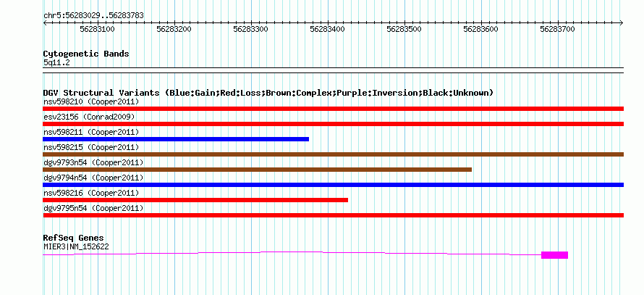Click the RefSeq Genes track heading

click(x=74, y=238)
